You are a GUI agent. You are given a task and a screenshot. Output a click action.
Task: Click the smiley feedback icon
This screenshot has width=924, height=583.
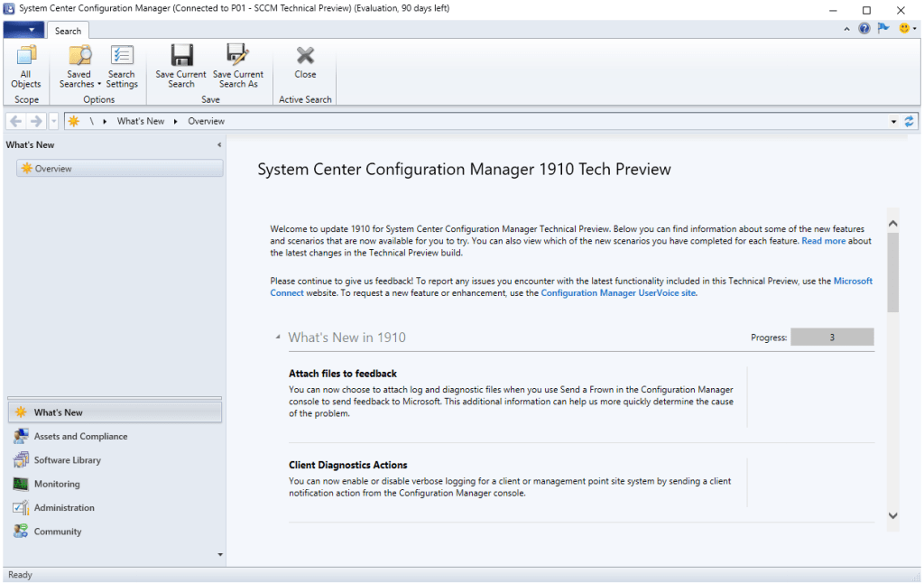[x=903, y=29]
